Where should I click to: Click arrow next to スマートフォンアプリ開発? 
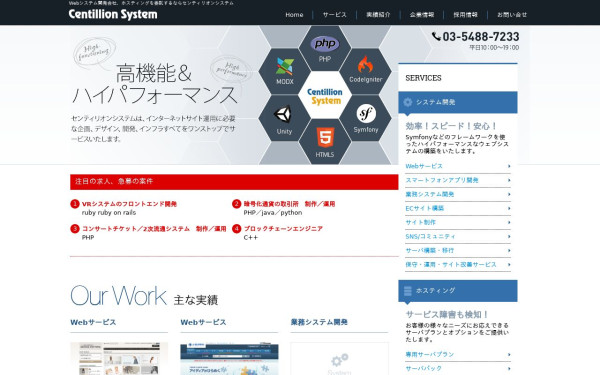coord(509,180)
